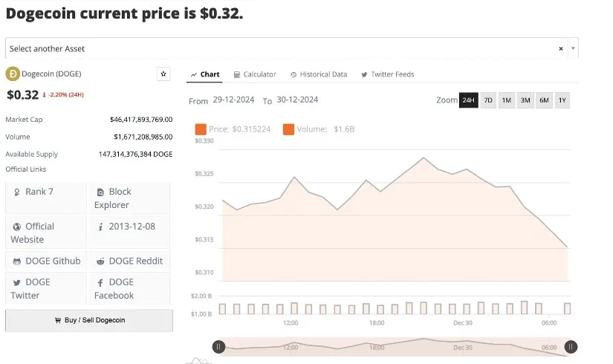613x364 pixels.
Task: Click the Buy / Sell Dogecoin button
Action: coord(89,320)
